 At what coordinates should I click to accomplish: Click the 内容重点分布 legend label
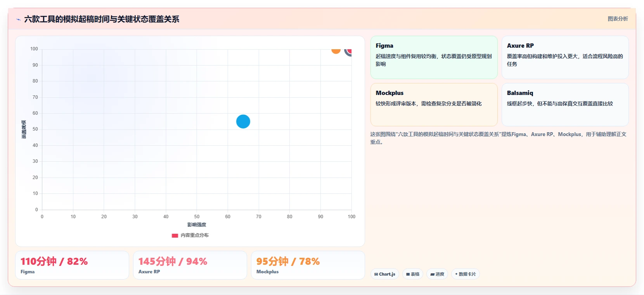click(194, 235)
